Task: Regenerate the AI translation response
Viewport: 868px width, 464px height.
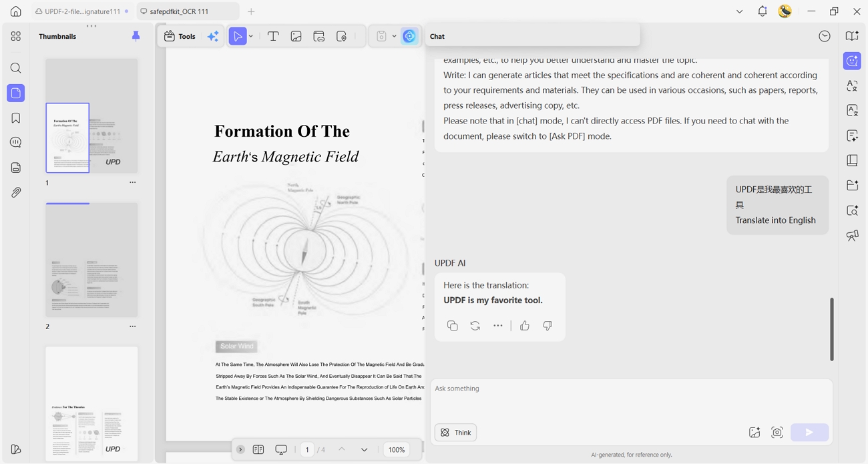Action: point(475,326)
